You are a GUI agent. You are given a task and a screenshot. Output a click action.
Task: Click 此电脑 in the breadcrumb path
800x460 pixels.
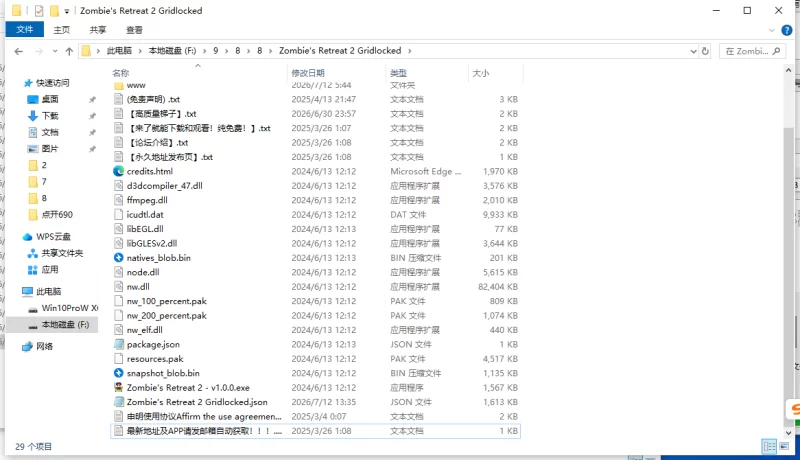(x=119, y=51)
